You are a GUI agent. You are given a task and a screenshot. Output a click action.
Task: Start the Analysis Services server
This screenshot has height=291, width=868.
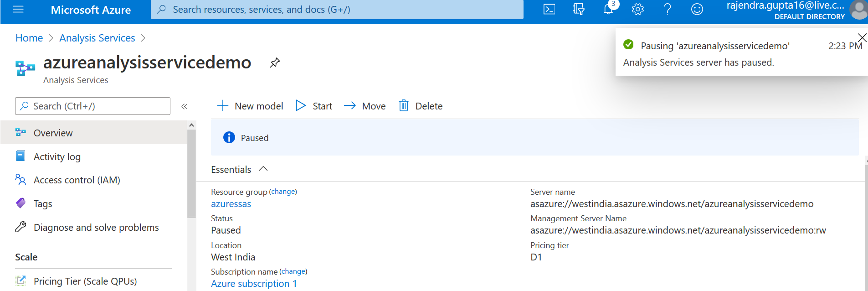pos(314,106)
